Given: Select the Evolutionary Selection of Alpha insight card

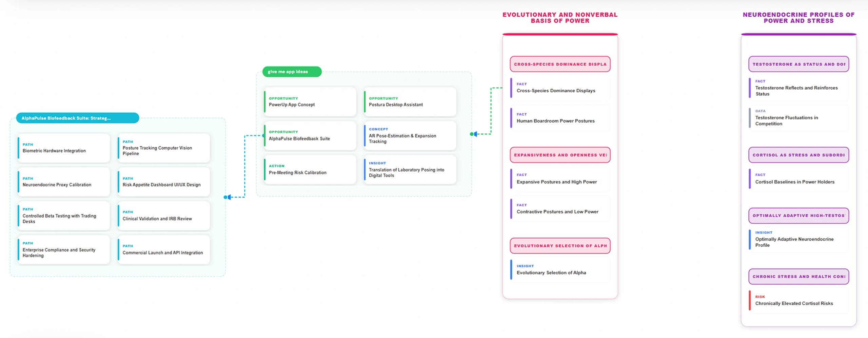Looking at the screenshot, I should point(560,270).
